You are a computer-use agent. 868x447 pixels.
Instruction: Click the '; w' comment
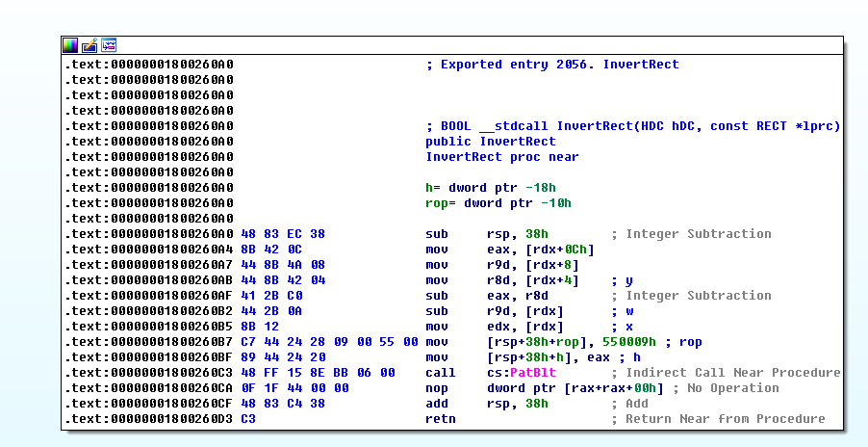click(623, 311)
